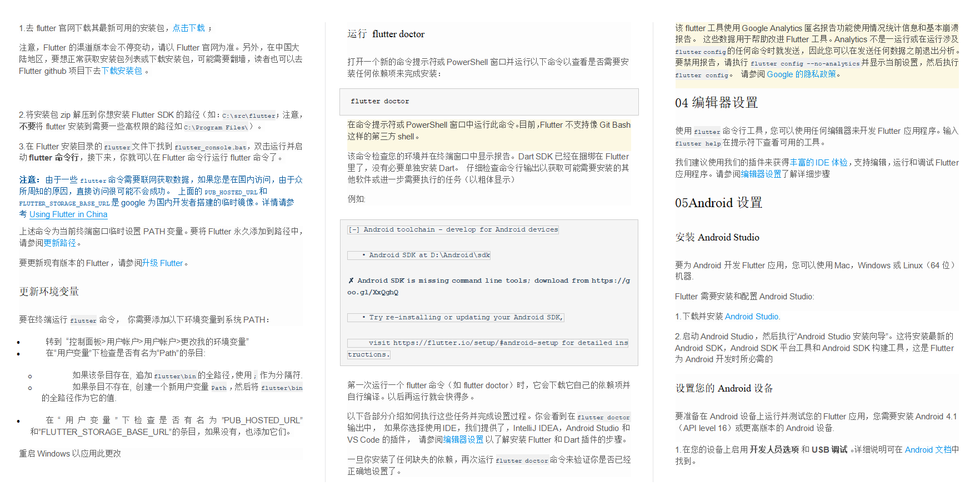Click the 转到 控制面板 bullet item
Screen dimensions: 980x491
tap(147, 342)
